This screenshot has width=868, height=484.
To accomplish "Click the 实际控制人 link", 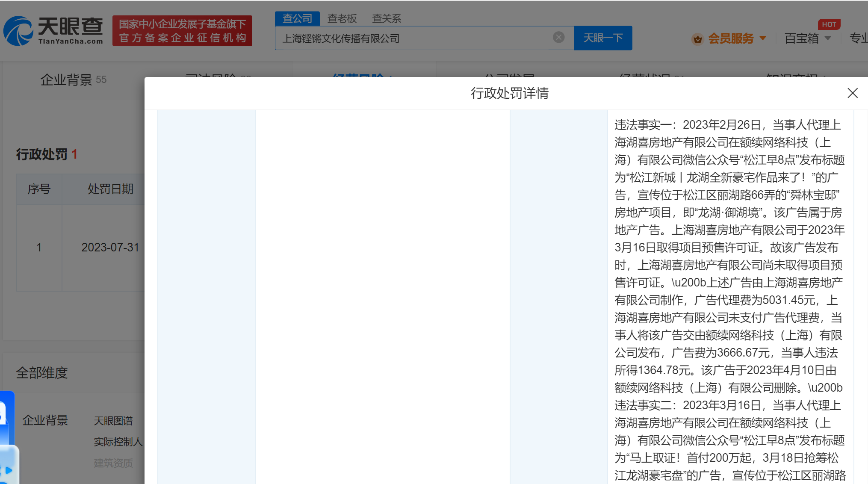I will [x=118, y=442].
